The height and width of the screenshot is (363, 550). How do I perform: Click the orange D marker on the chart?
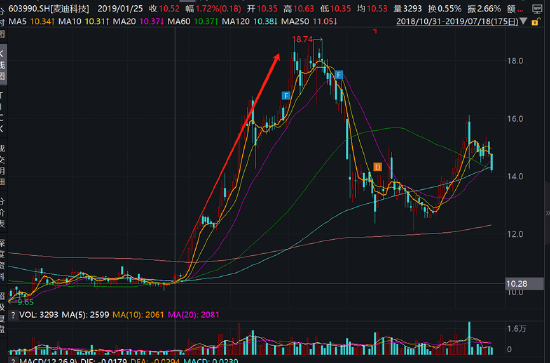click(377, 167)
